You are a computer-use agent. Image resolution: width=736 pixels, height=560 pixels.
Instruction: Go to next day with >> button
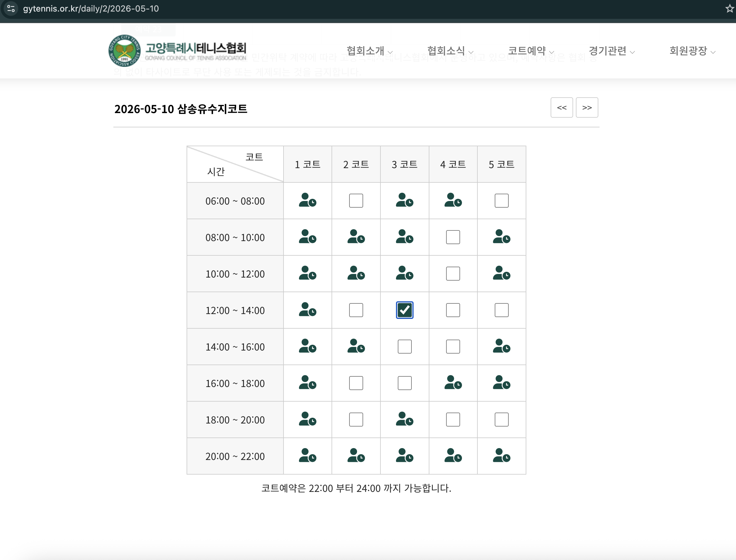(x=586, y=107)
